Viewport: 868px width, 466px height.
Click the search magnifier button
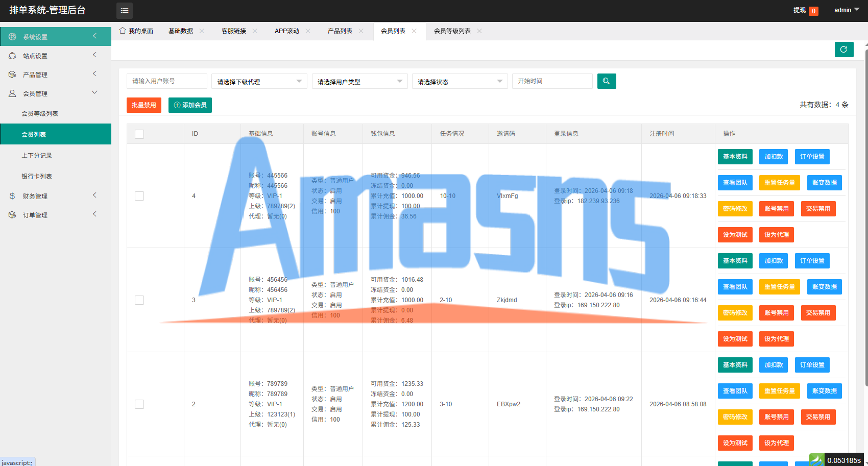click(x=607, y=81)
